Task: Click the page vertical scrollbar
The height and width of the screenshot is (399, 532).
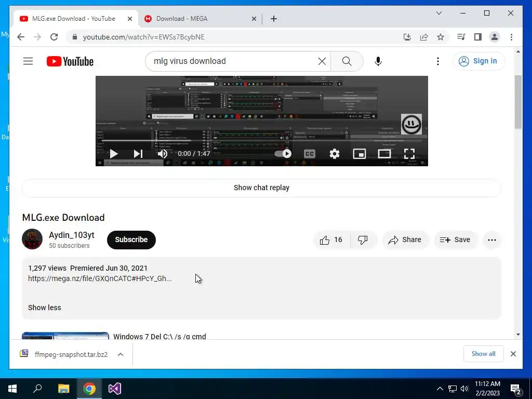Action: [518, 102]
